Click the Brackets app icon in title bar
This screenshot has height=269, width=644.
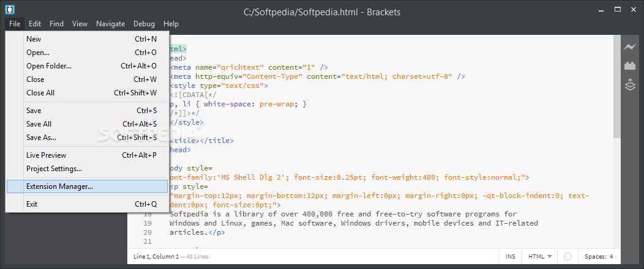pos(10,9)
